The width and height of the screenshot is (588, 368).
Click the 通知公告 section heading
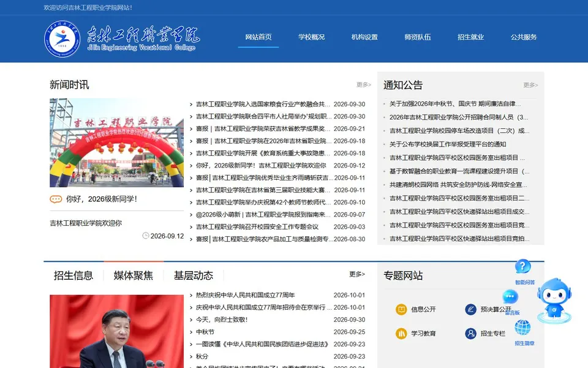pyautogui.click(x=403, y=85)
